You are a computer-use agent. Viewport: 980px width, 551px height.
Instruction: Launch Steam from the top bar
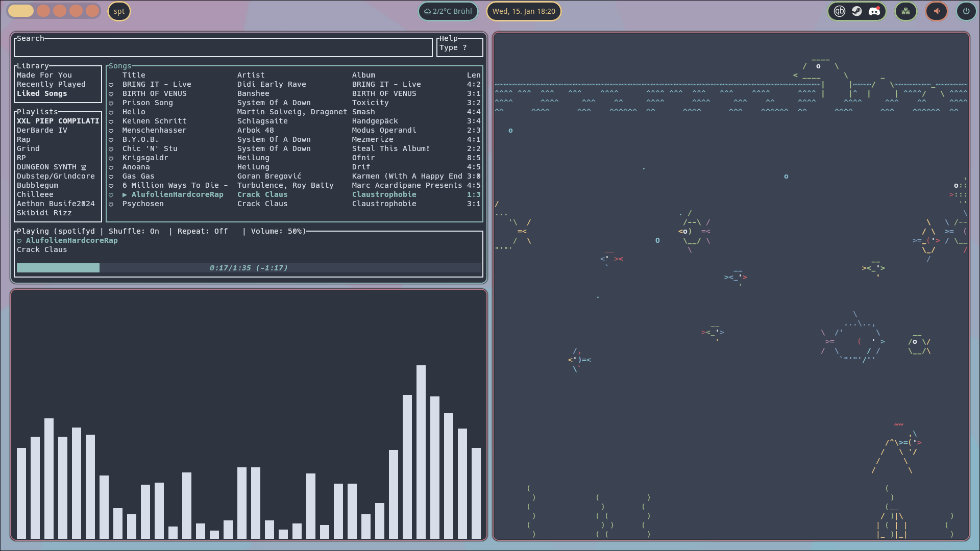click(x=857, y=11)
